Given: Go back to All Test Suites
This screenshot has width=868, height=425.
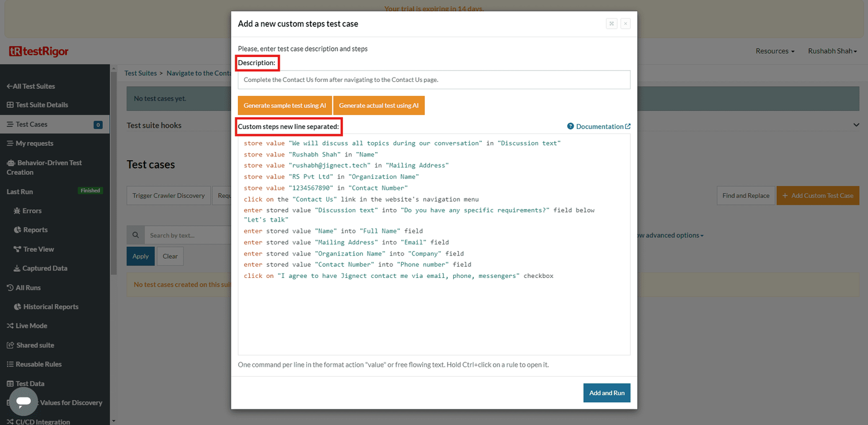Looking at the screenshot, I should coord(31,86).
